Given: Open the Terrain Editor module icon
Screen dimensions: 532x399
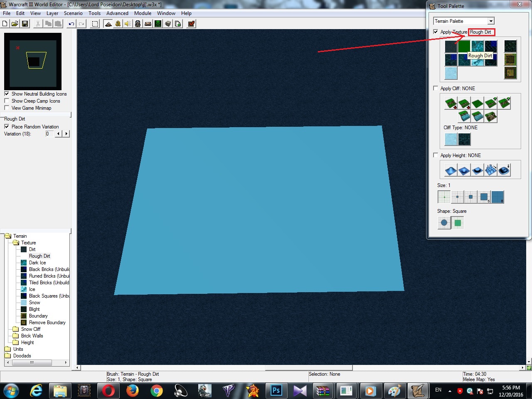Looking at the screenshot, I should (108, 24).
